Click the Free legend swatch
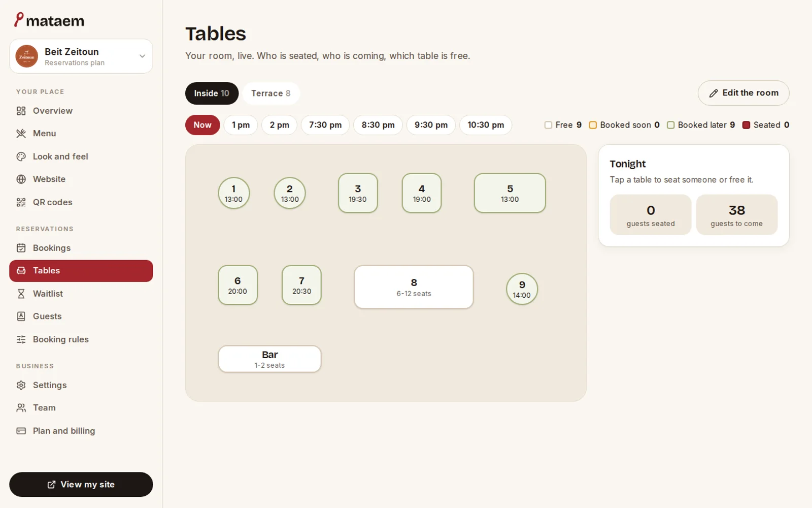 point(548,125)
